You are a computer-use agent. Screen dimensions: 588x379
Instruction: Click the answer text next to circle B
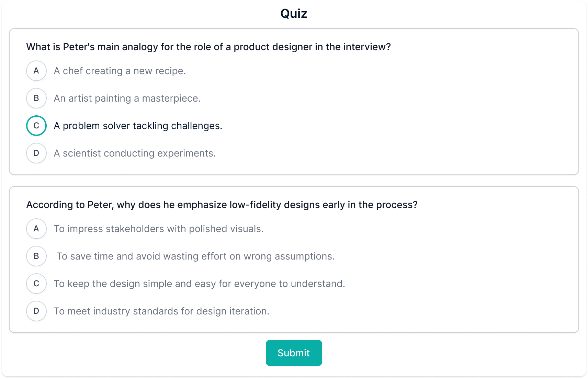[127, 98]
